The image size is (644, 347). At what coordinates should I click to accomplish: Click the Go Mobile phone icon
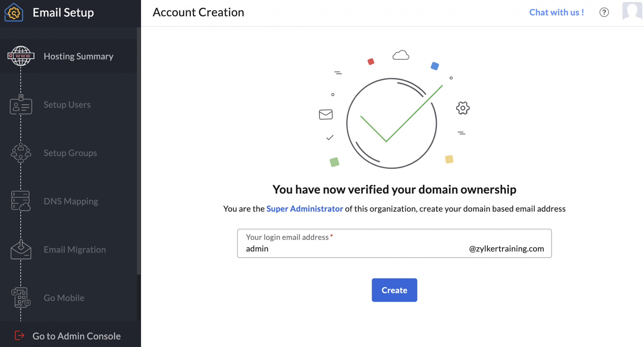point(21,298)
